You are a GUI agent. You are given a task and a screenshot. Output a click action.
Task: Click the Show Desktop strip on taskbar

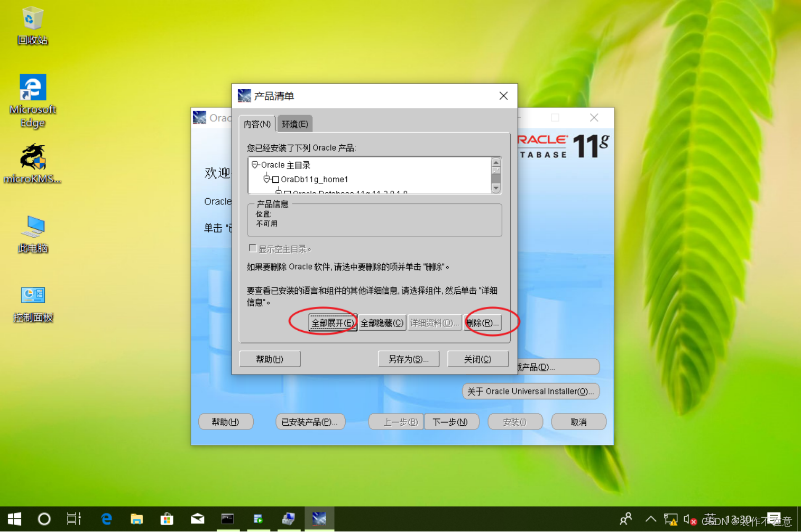[x=798, y=519]
